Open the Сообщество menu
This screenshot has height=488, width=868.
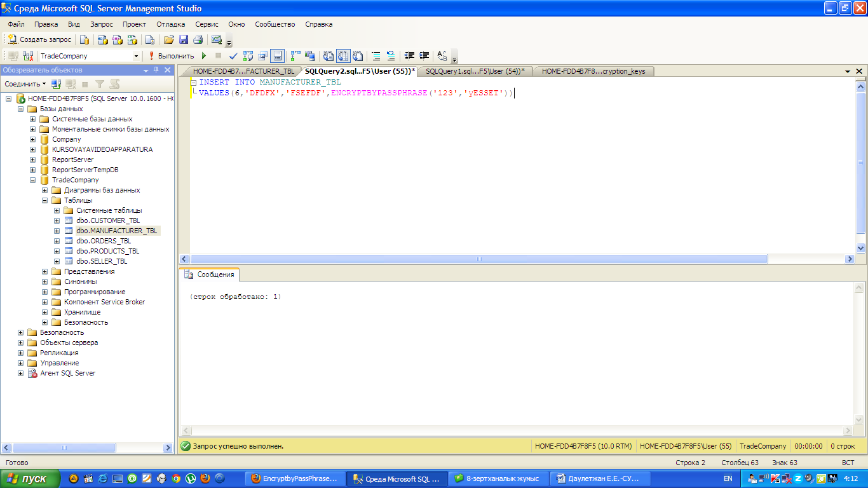275,24
